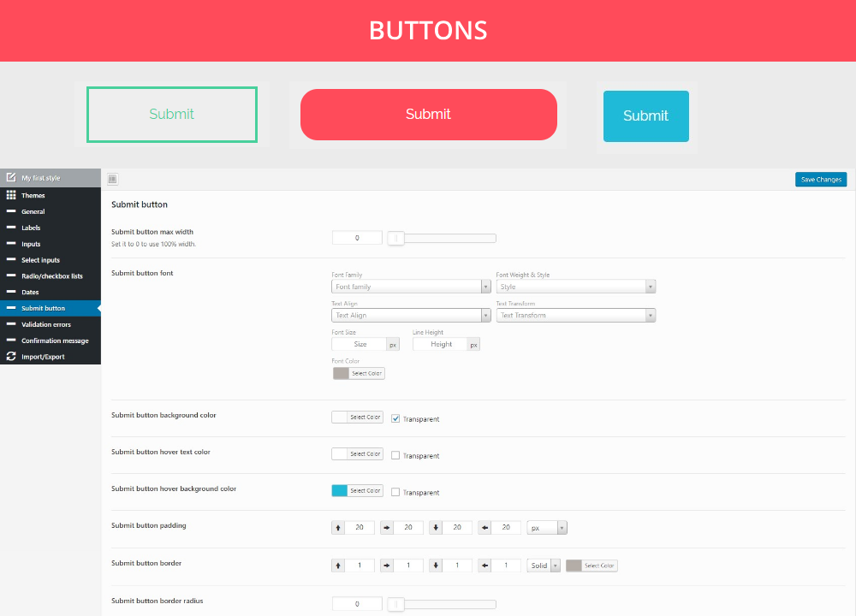The width and height of the screenshot is (856, 616).
Task: Click the border bottom width field
Action: 457,566
